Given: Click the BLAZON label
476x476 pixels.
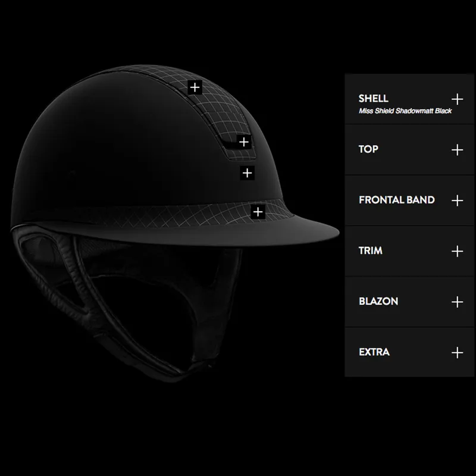Looking at the screenshot, I should tap(378, 302).
